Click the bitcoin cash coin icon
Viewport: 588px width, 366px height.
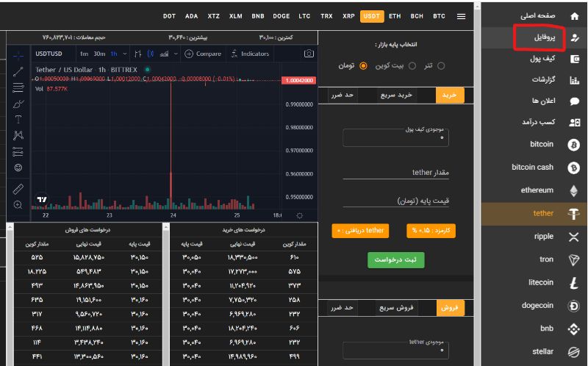tap(574, 168)
